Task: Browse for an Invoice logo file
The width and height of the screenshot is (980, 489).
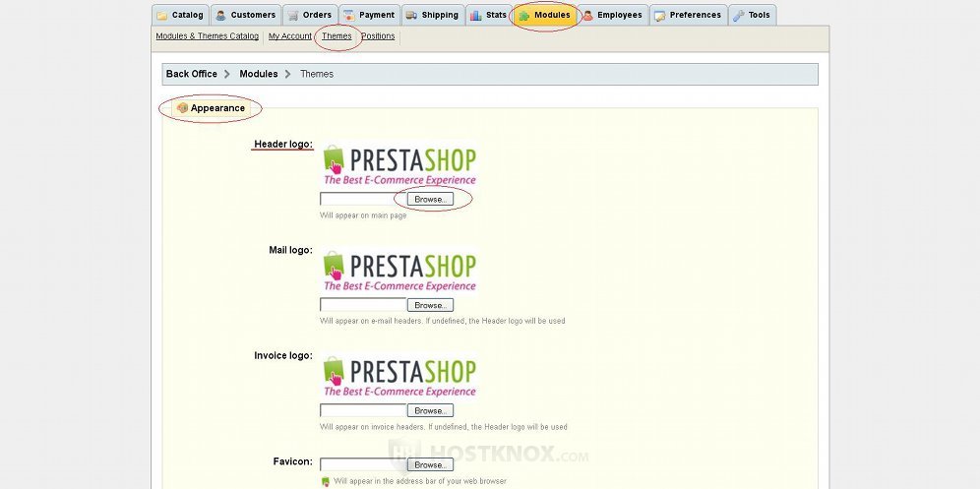Action: pyautogui.click(x=430, y=411)
